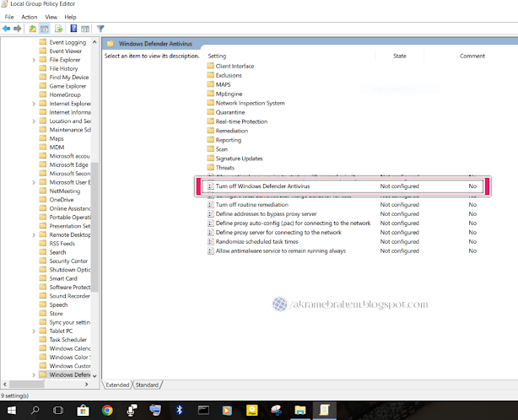
Task: Sort by the State column header
Action: click(x=400, y=56)
